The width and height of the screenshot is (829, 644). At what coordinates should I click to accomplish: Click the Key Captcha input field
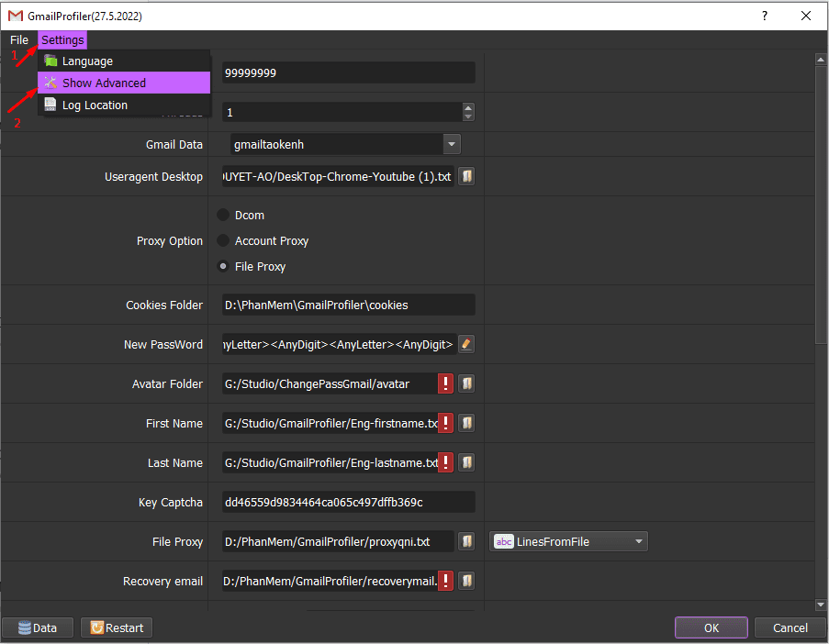coord(349,503)
